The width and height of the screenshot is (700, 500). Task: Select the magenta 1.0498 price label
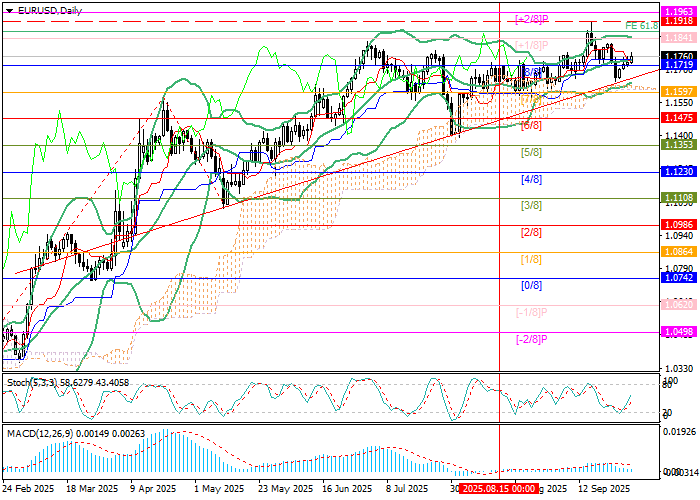tap(679, 332)
